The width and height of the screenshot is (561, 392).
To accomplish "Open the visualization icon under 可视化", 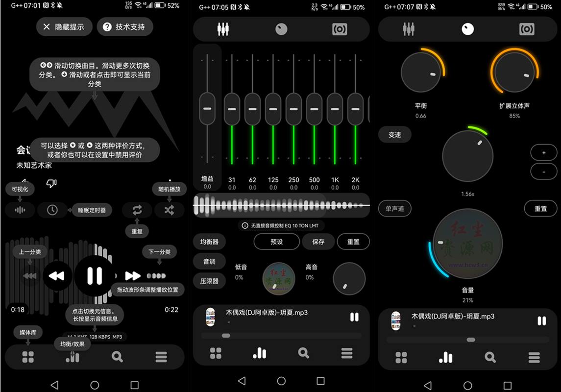I will pyautogui.click(x=20, y=210).
